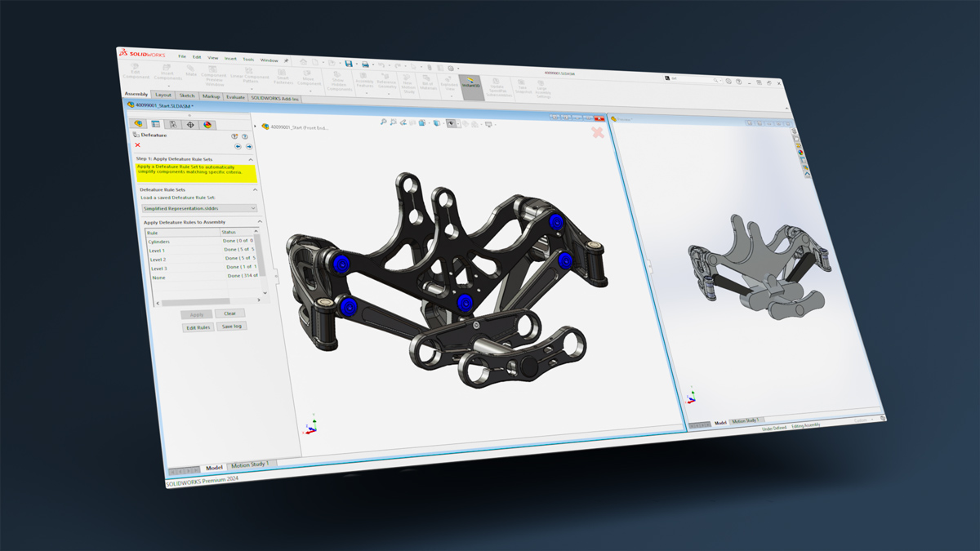Switch to the Assembly ribbon tab

(136, 94)
